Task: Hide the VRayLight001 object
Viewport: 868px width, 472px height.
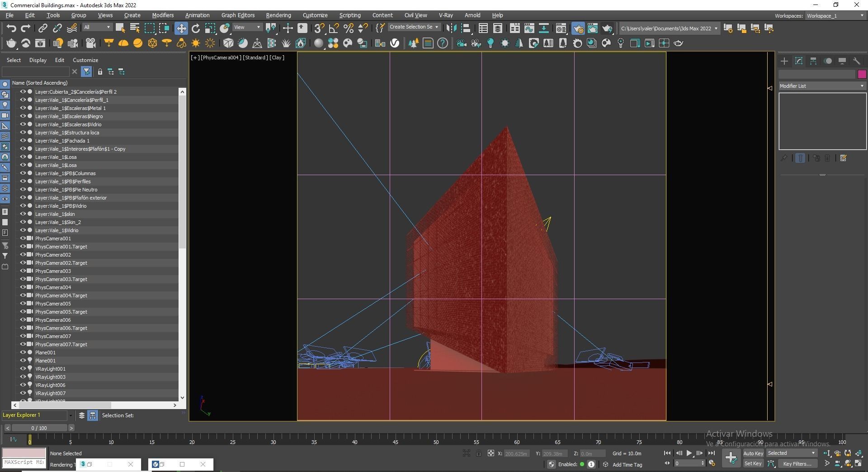Action: click(23, 369)
